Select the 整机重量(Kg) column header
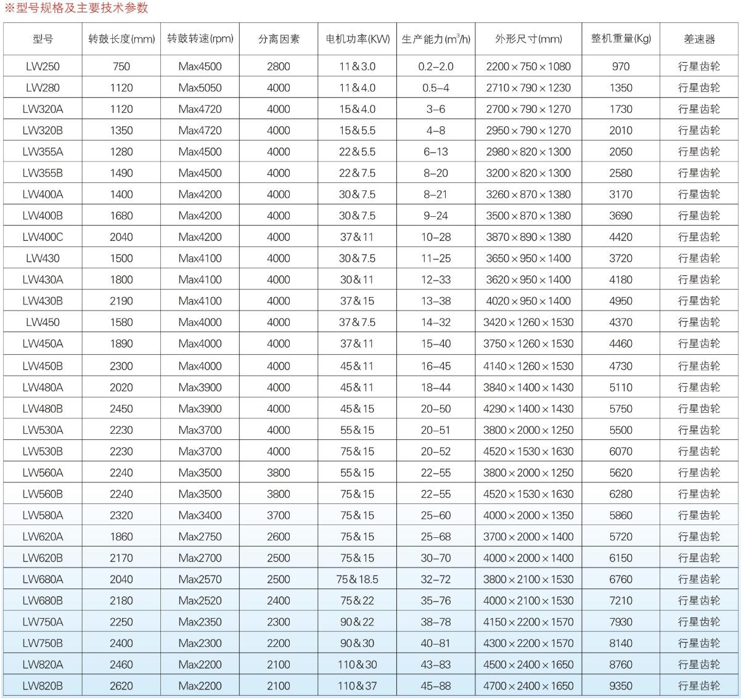Viewport: 741px width, 700px height. click(x=621, y=39)
